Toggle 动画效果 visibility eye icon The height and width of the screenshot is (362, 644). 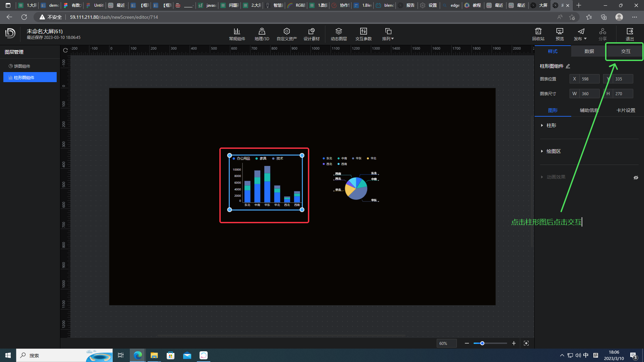click(x=636, y=178)
